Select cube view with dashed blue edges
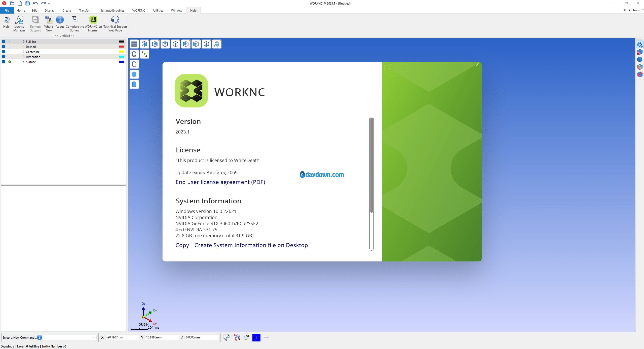Image resolution: width=644 pixels, height=349 pixels. pos(175,44)
